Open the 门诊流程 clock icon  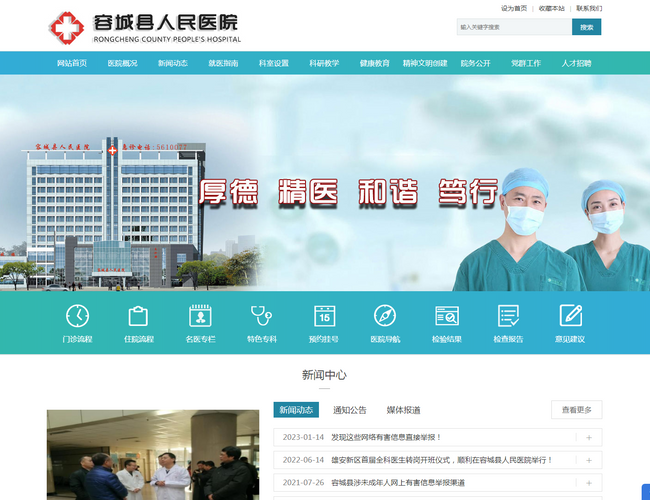(77, 317)
